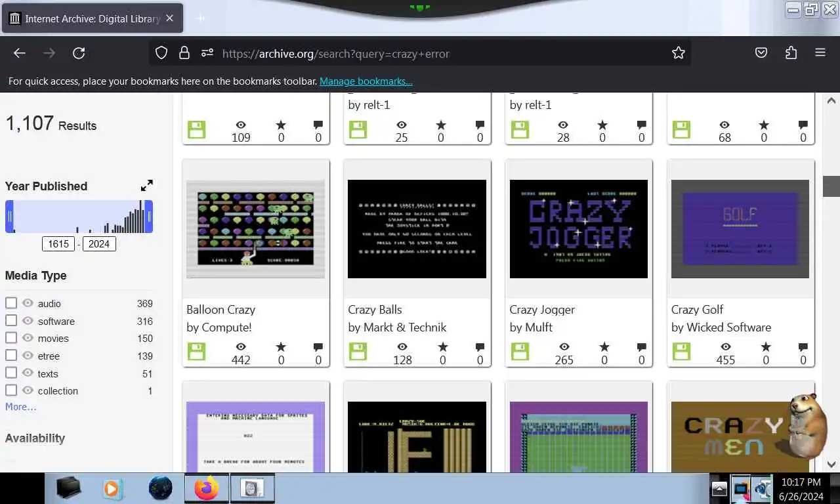
Task: Click the network icon in the system tray
Action: click(742, 489)
